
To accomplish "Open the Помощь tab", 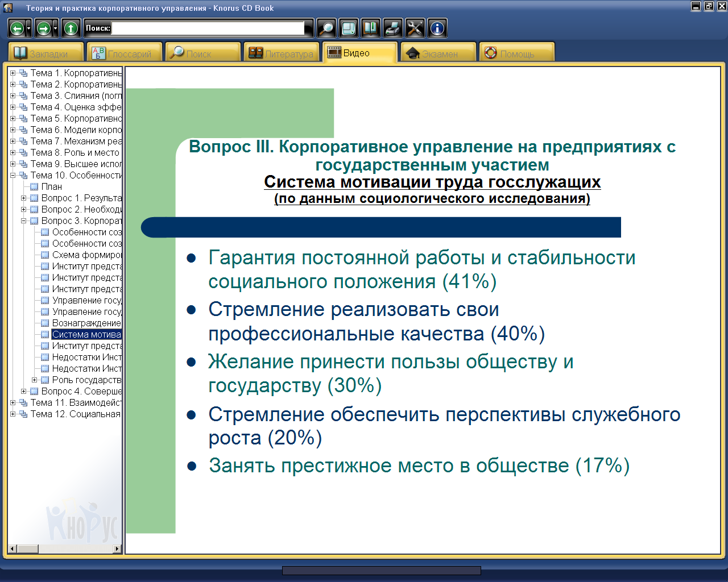I will (517, 53).
